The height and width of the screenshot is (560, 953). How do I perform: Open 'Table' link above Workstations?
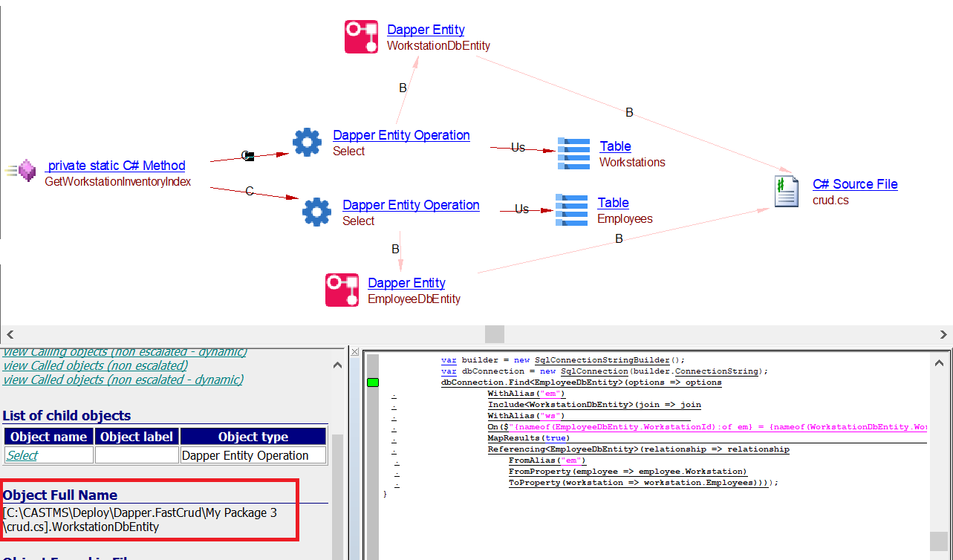click(615, 146)
